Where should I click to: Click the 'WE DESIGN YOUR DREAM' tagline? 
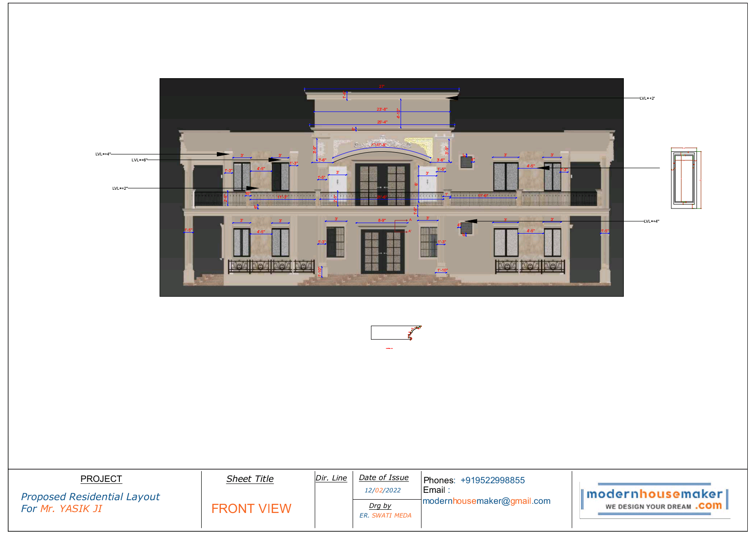648,507
